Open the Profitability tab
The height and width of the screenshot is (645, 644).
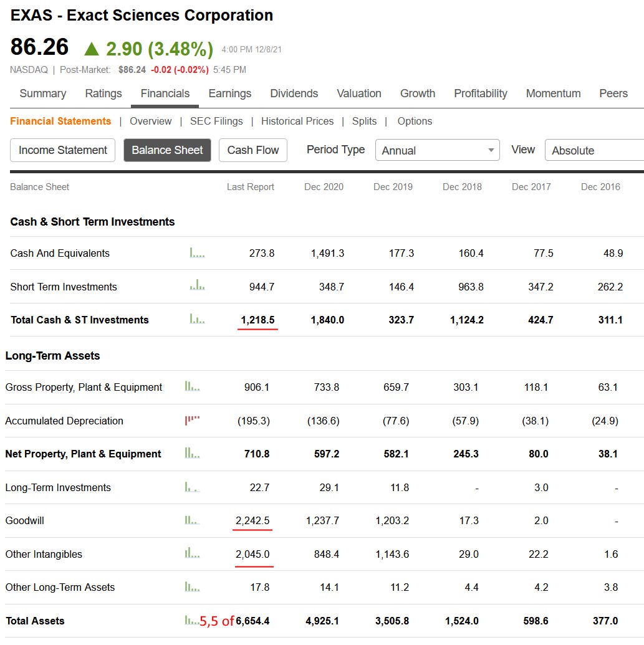pyautogui.click(x=480, y=93)
